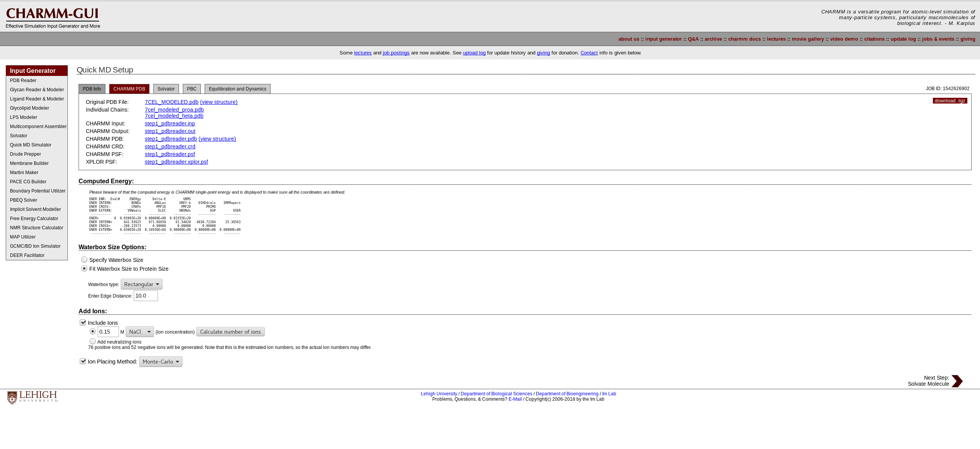Open the jobs & events nav link

click(x=938, y=39)
